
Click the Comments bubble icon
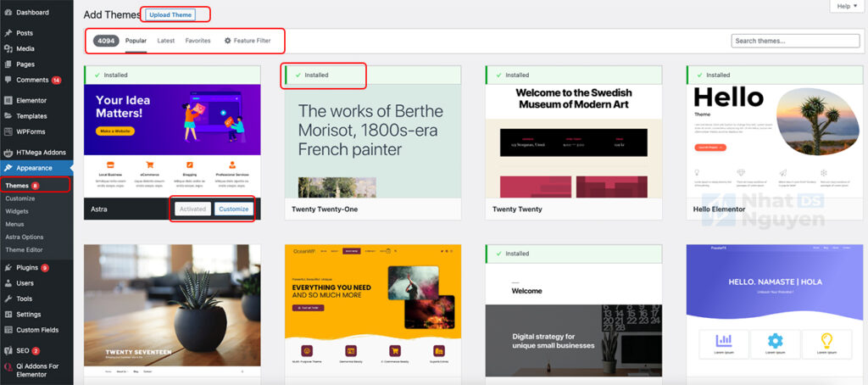coord(8,80)
